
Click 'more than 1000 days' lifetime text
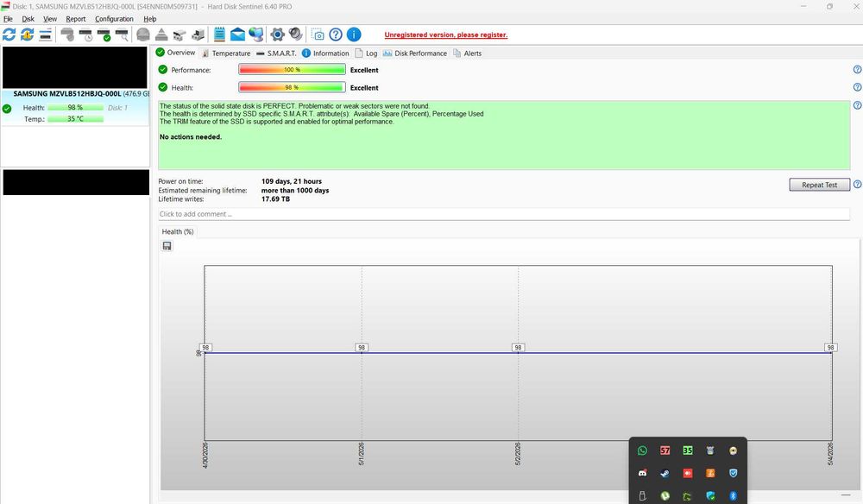click(295, 191)
